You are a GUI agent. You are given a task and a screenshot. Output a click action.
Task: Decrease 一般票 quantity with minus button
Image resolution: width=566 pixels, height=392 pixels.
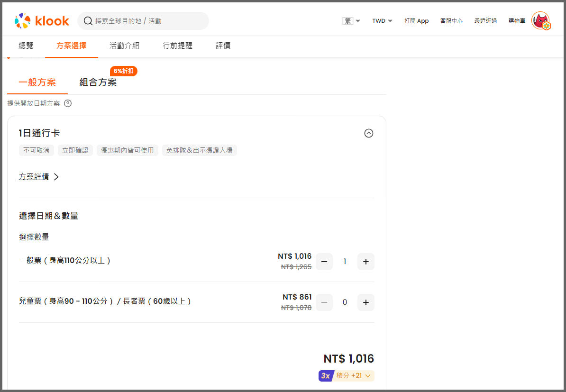point(324,262)
